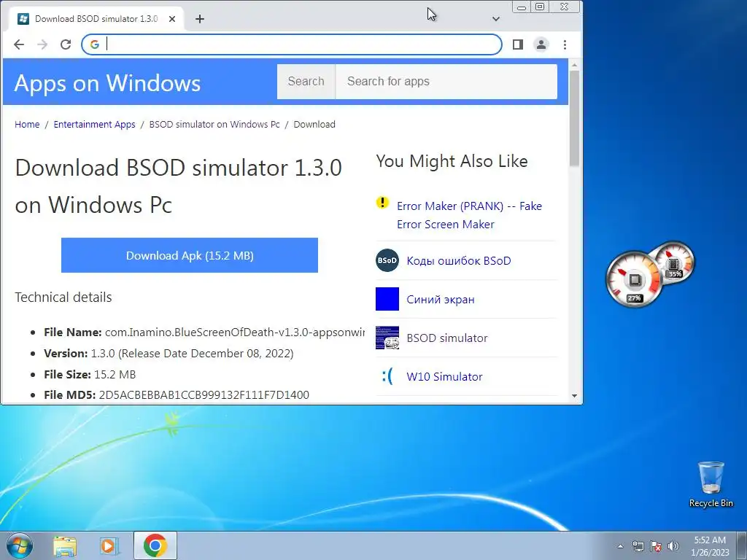Click the Search button beside the app search box
Screen dimensions: 747x560
tap(306, 82)
